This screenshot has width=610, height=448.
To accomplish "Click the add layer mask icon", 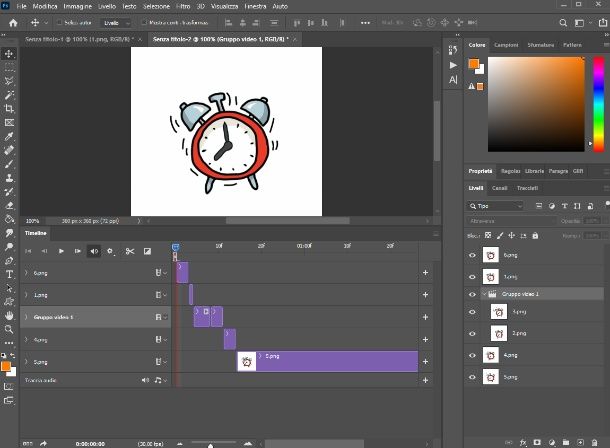I will tap(537, 443).
